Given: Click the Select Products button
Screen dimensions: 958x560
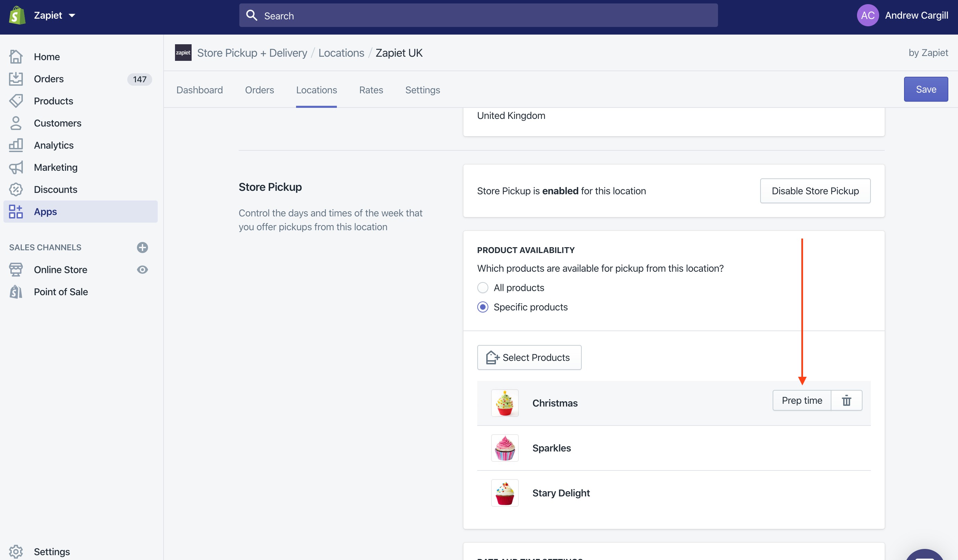Looking at the screenshot, I should click(x=529, y=357).
